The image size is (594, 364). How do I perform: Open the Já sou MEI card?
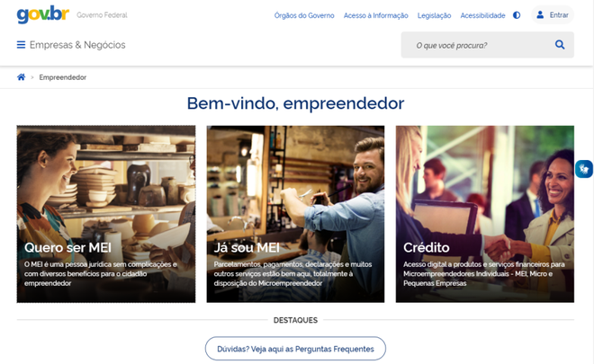tap(295, 214)
